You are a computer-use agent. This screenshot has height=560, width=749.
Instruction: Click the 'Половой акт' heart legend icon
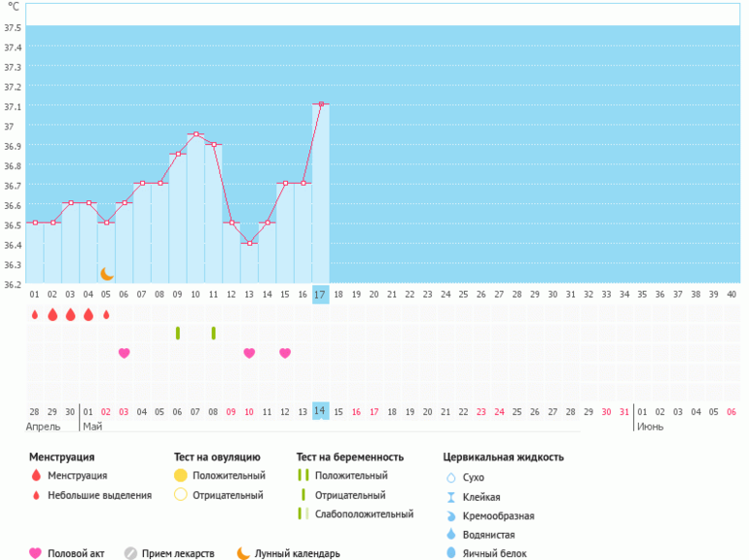[36, 553]
